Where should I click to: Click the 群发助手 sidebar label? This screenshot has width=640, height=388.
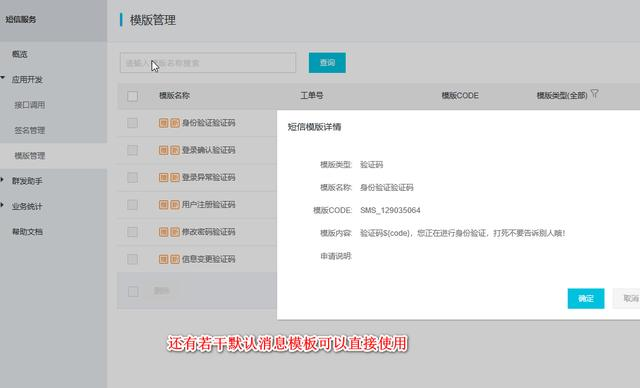27,181
